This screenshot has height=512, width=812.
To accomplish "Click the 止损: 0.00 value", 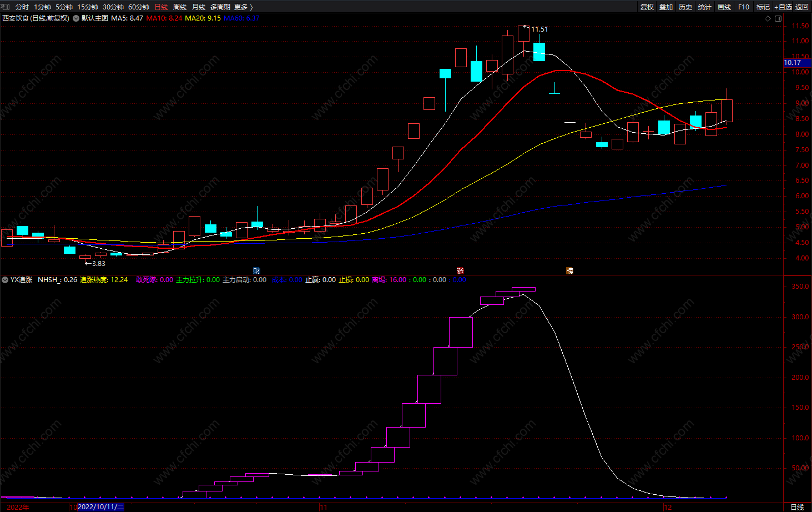I will coord(354,280).
